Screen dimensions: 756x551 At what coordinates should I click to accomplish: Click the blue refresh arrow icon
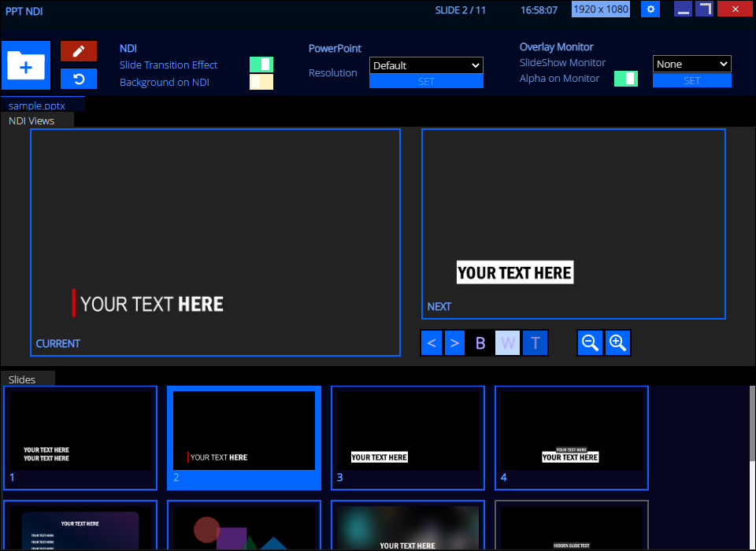click(79, 79)
